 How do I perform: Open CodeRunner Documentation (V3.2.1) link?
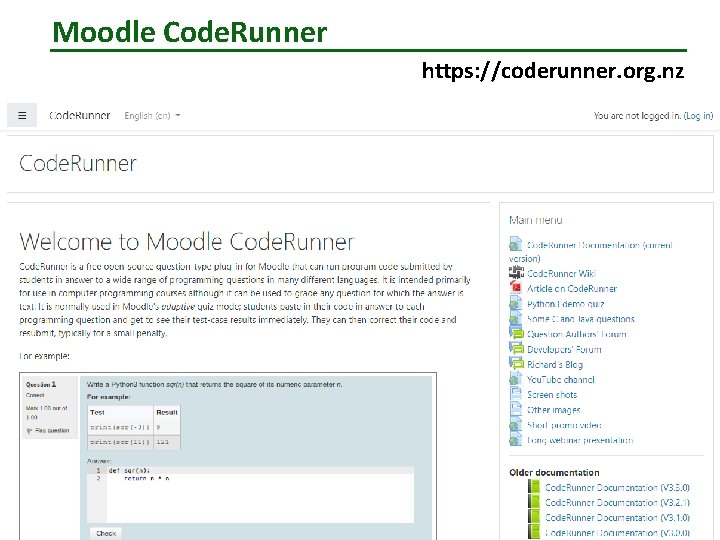tap(617, 503)
